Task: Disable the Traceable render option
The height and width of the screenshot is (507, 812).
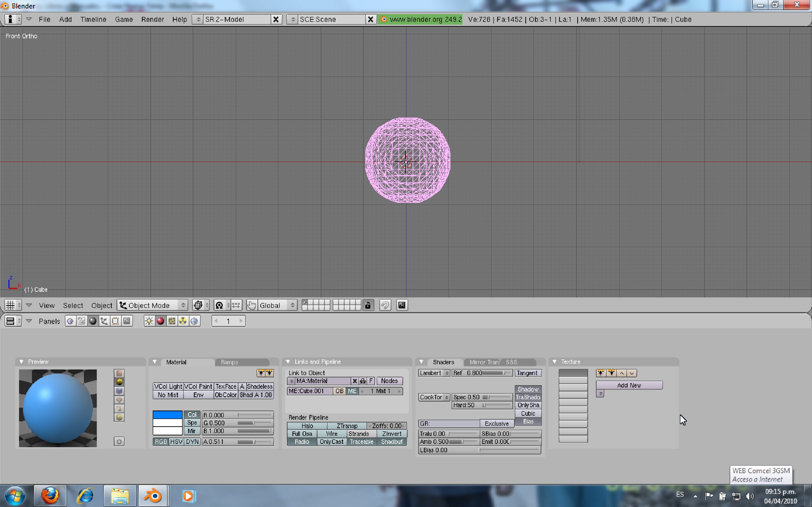Action: 361,442
